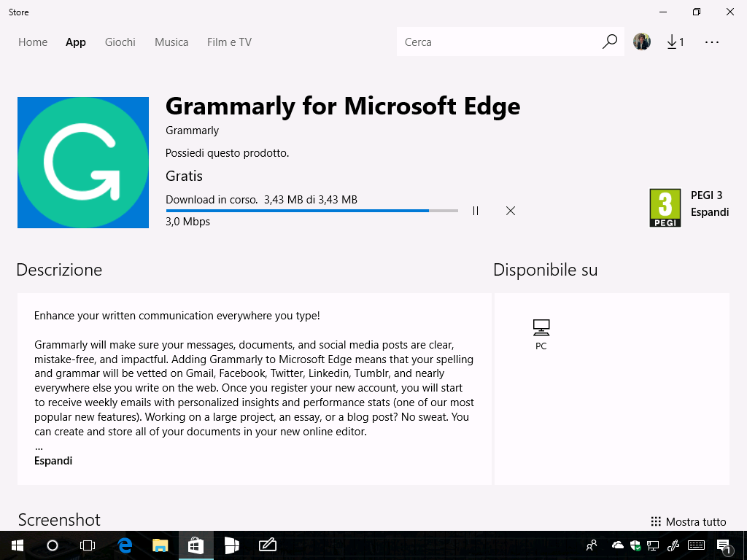Image resolution: width=747 pixels, height=560 pixels.
Task: Click the 3,0 Mbps speed text
Action: 187,222
